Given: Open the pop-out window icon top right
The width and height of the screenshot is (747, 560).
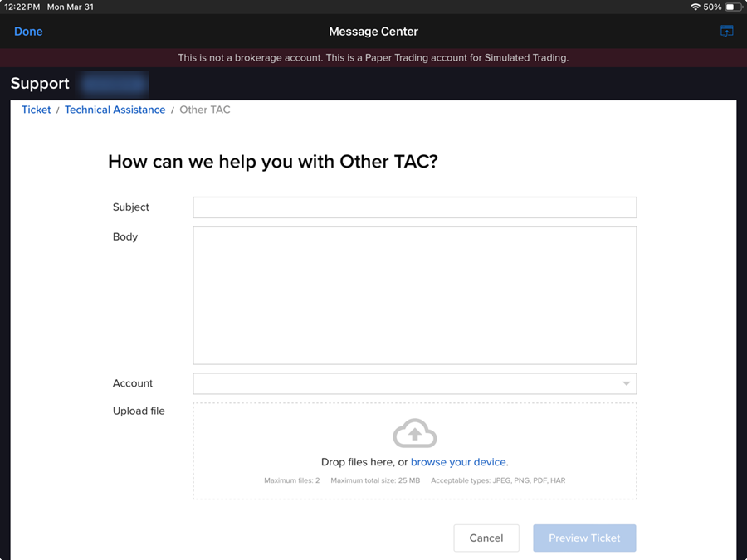Looking at the screenshot, I should click(726, 31).
